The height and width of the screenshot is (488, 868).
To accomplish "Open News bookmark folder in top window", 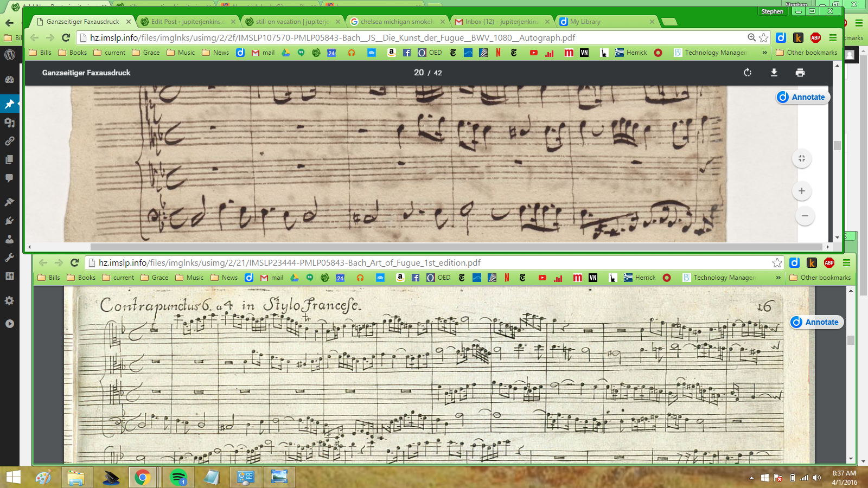I will point(216,53).
